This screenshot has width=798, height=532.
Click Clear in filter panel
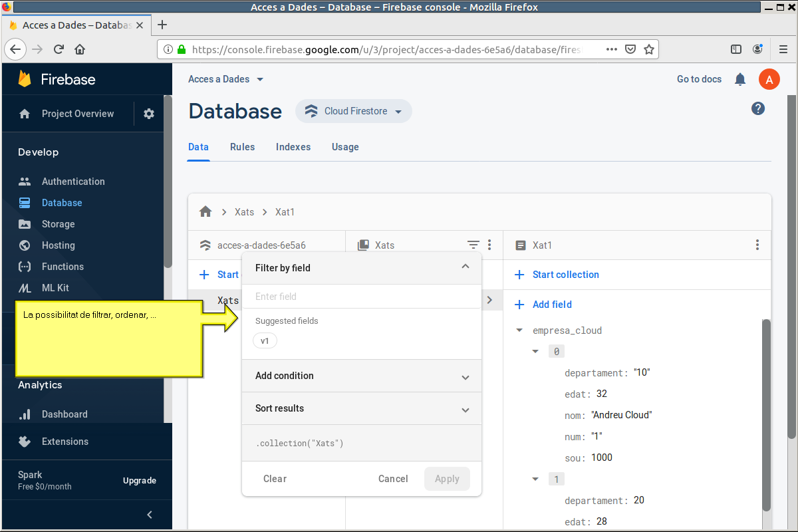(275, 479)
